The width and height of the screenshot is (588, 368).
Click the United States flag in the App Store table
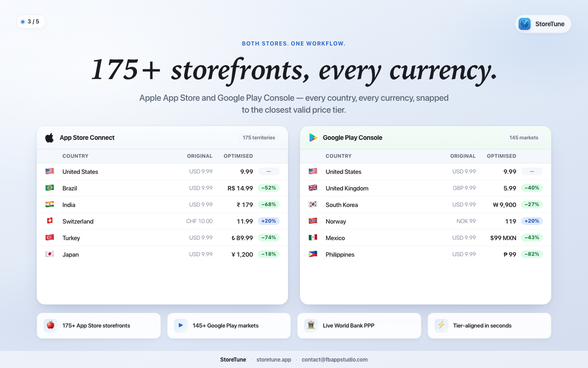[x=50, y=171]
